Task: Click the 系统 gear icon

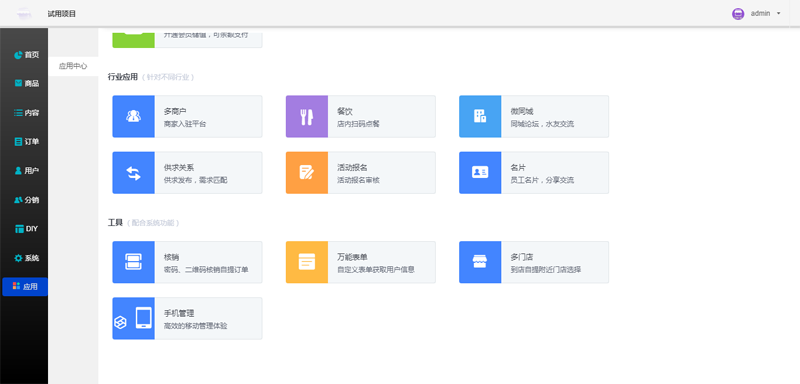Action: [18, 258]
